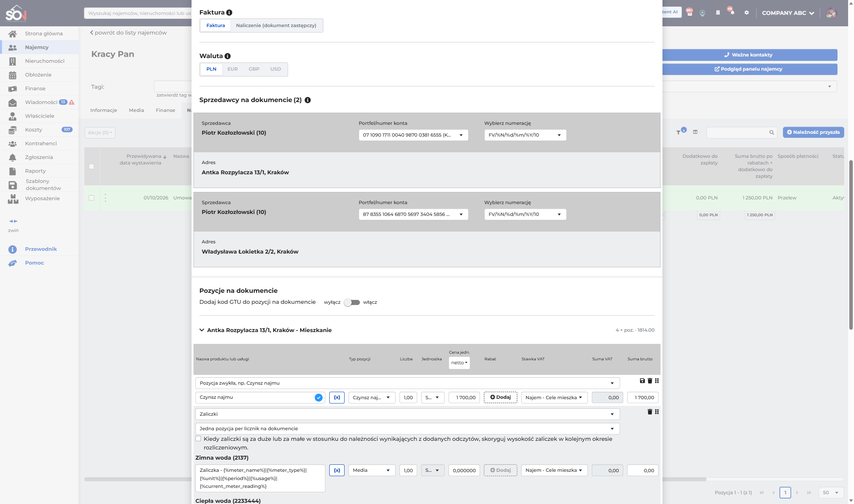Open the Media tab of tenant
This screenshot has height=504, width=854.
[x=136, y=110]
